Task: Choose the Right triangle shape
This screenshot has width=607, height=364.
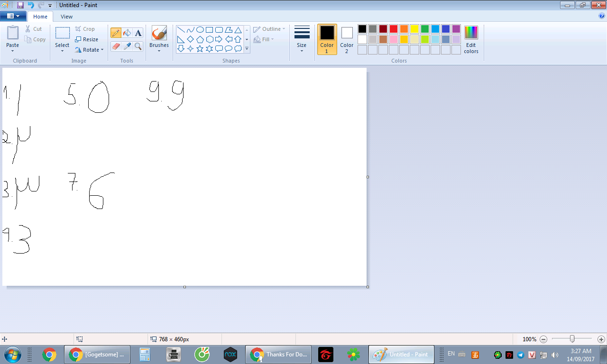Action: coord(181,39)
